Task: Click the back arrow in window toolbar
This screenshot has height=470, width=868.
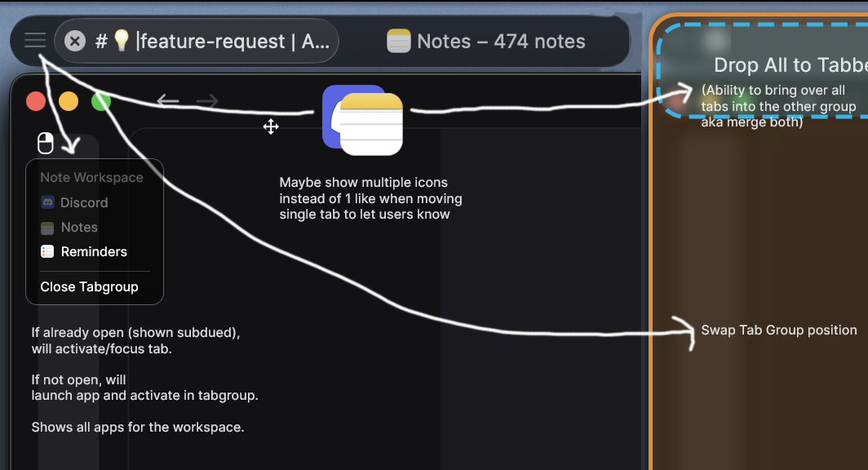Action: tap(168, 100)
